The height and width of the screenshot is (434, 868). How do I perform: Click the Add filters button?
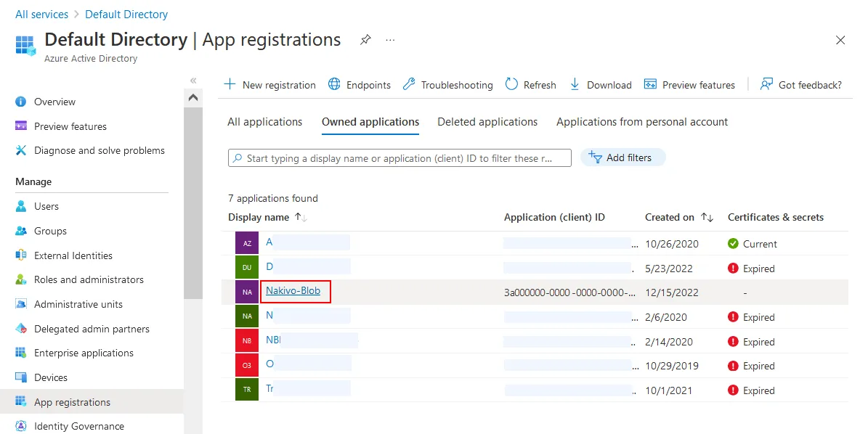click(x=622, y=157)
